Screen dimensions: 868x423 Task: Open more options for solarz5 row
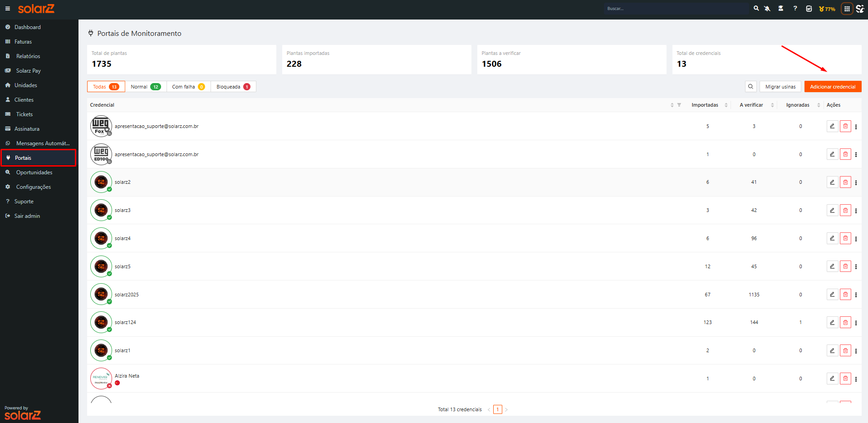pyautogui.click(x=856, y=267)
